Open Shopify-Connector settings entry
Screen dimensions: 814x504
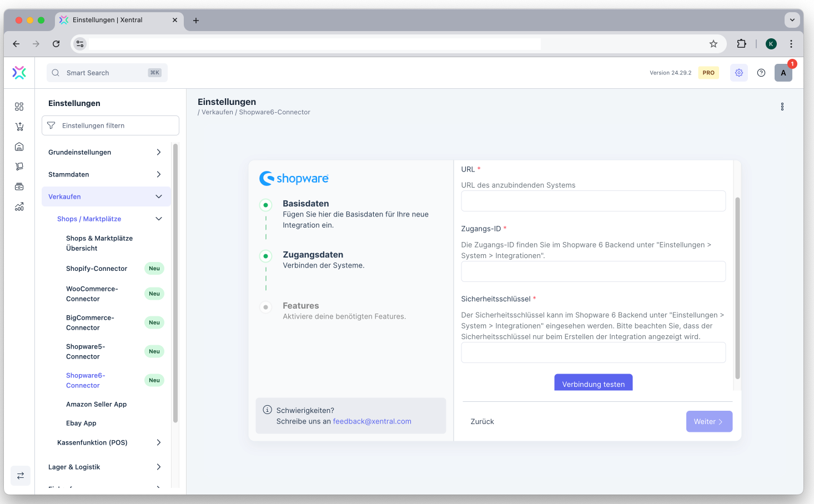[97, 269]
